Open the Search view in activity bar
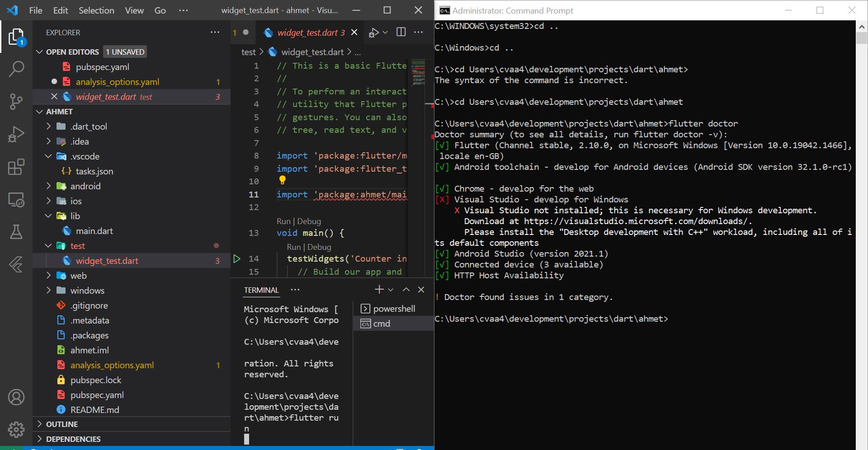The image size is (868, 450). [16, 69]
